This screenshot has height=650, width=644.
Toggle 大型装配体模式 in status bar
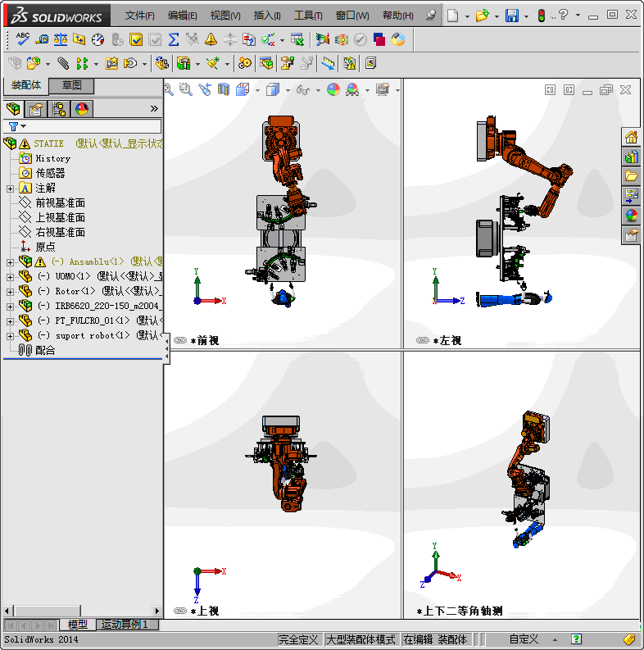(x=361, y=639)
